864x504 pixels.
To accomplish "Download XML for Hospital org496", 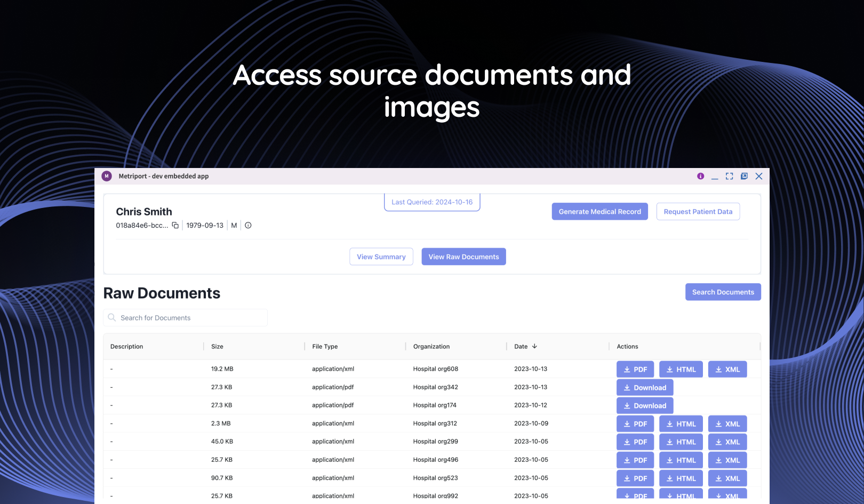I will (727, 460).
